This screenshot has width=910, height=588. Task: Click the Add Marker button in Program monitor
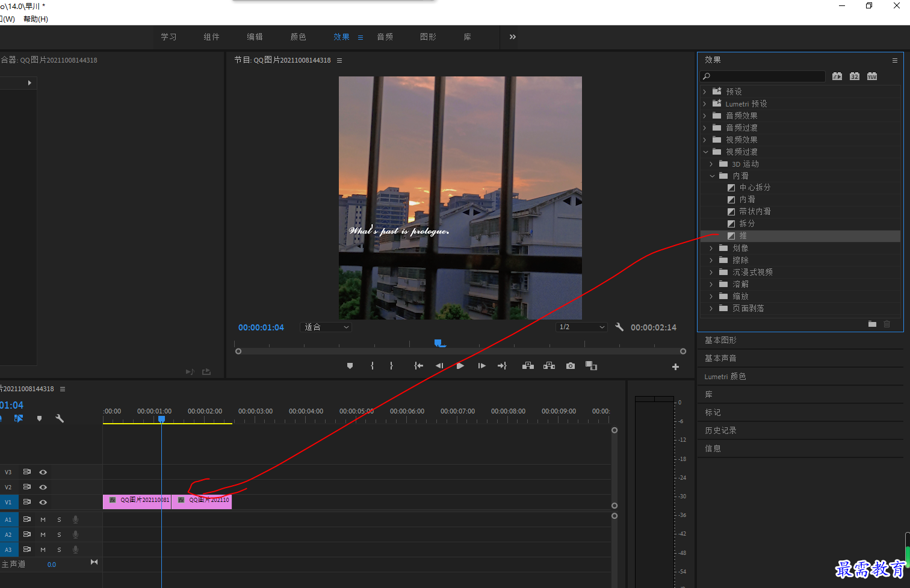click(x=350, y=366)
